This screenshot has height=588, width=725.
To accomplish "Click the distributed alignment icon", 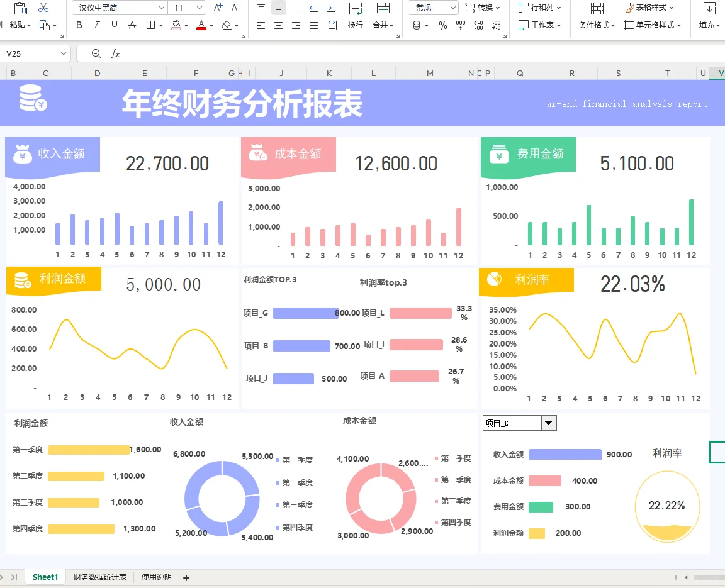I will pos(332,25).
